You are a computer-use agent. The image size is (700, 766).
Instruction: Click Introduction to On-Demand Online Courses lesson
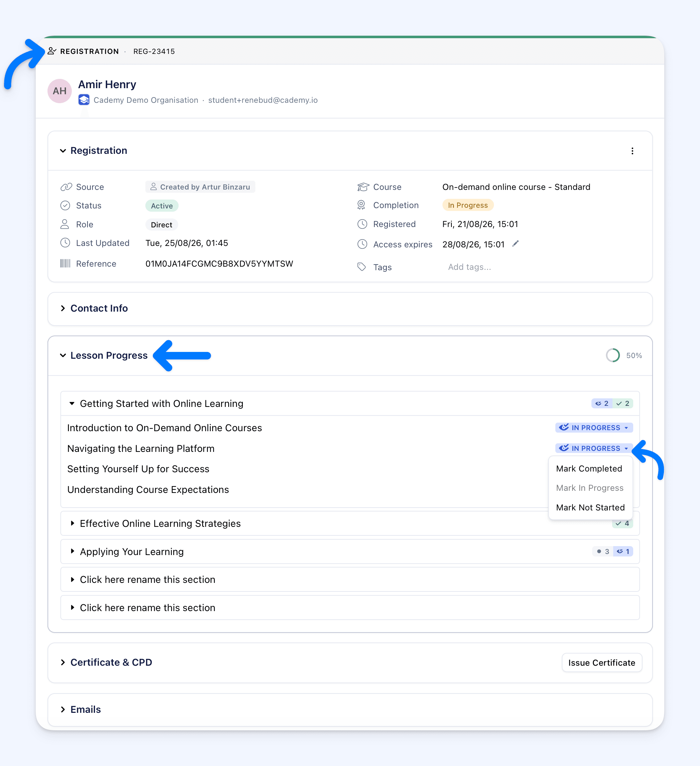[165, 428]
